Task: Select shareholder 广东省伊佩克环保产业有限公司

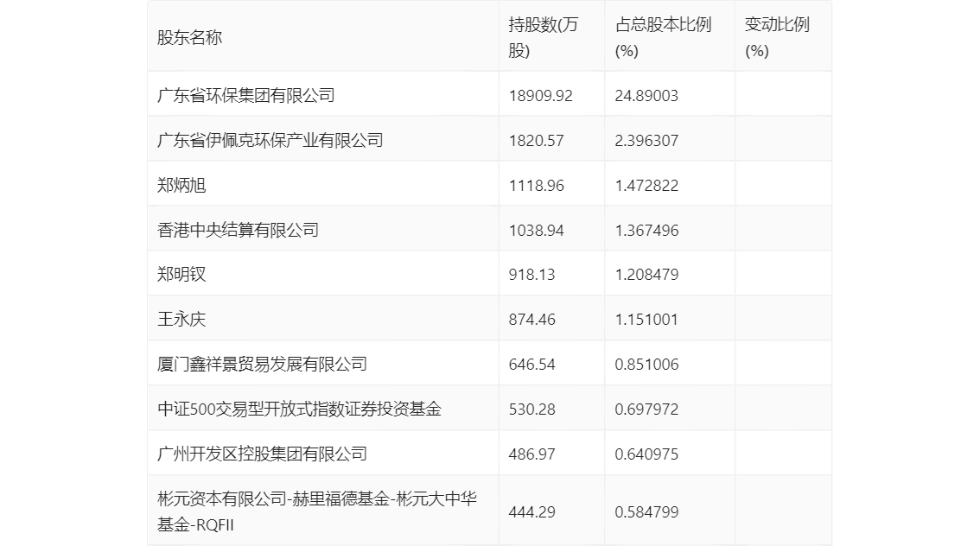Action: tap(270, 141)
